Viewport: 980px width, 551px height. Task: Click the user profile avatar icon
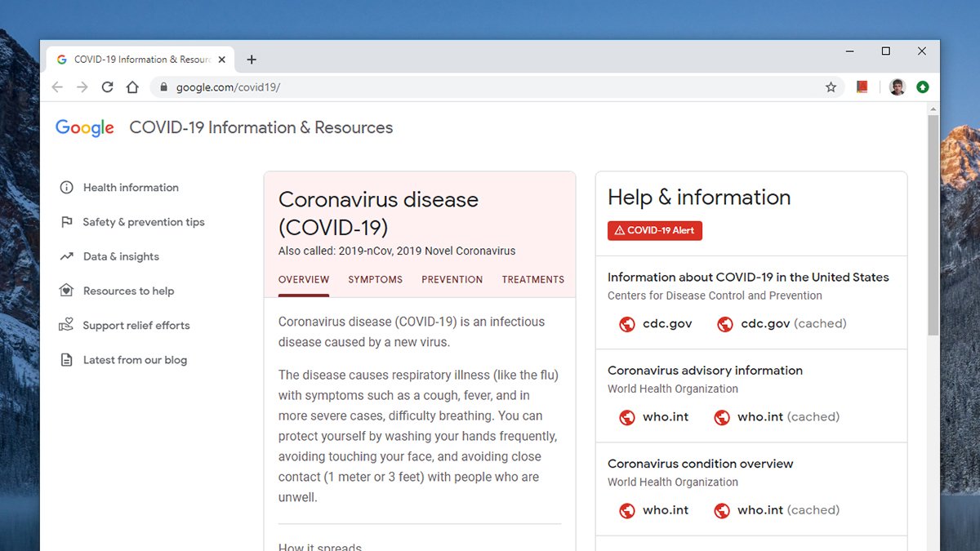(x=897, y=87)
